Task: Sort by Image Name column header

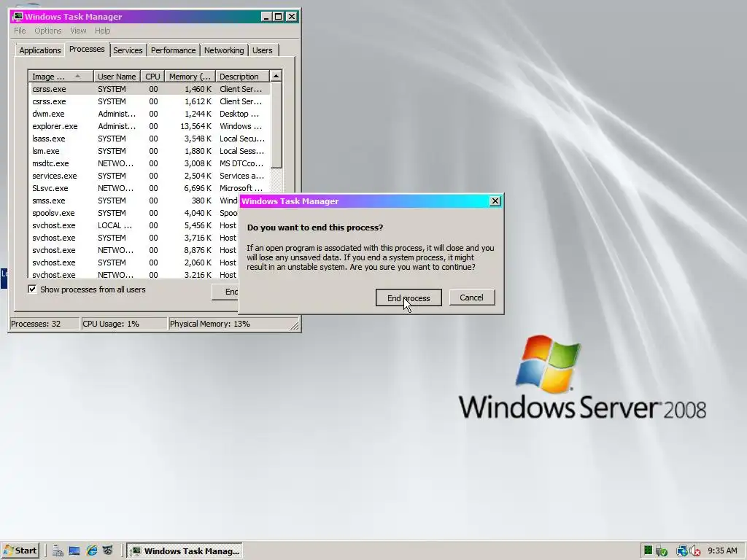Action: click(x=61, y=76)
